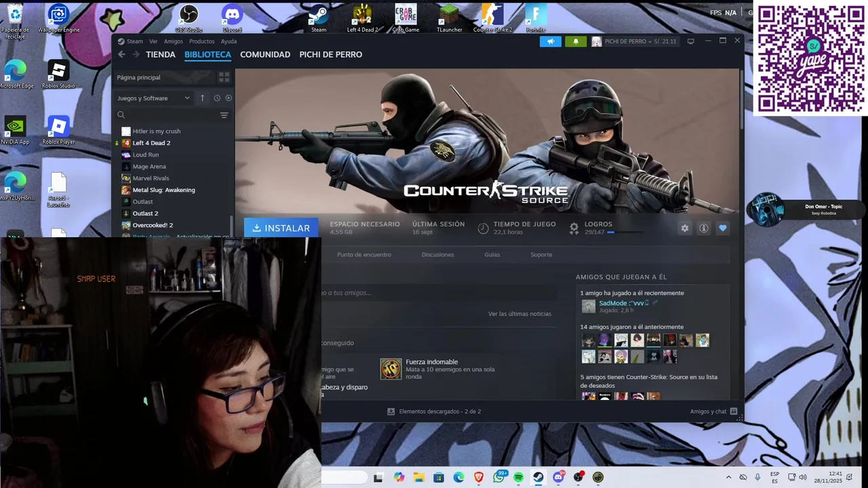
Task: Select Marvel Rivals in library list
Action: pos(151,178)
